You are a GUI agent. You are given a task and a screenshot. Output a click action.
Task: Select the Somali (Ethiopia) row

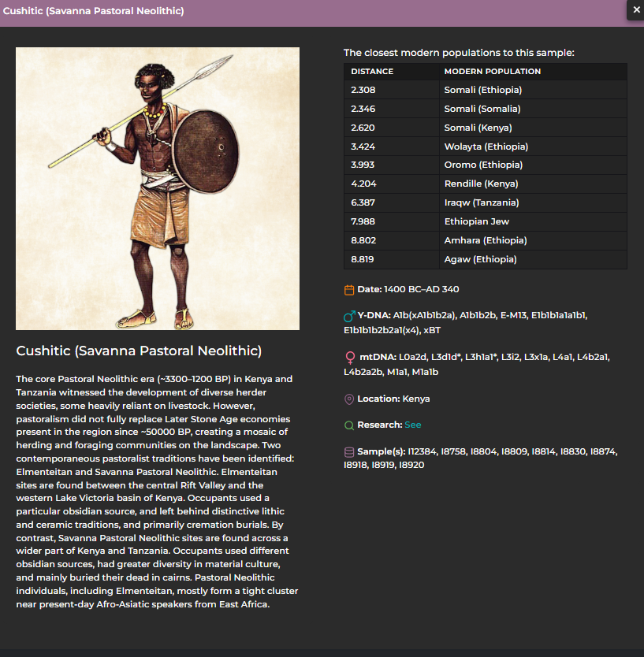coord(486,90)
